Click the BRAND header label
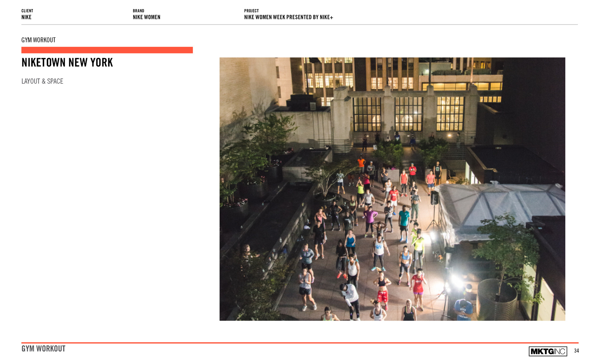The height and width of the screenshot is (364, 600). point(138,11)
